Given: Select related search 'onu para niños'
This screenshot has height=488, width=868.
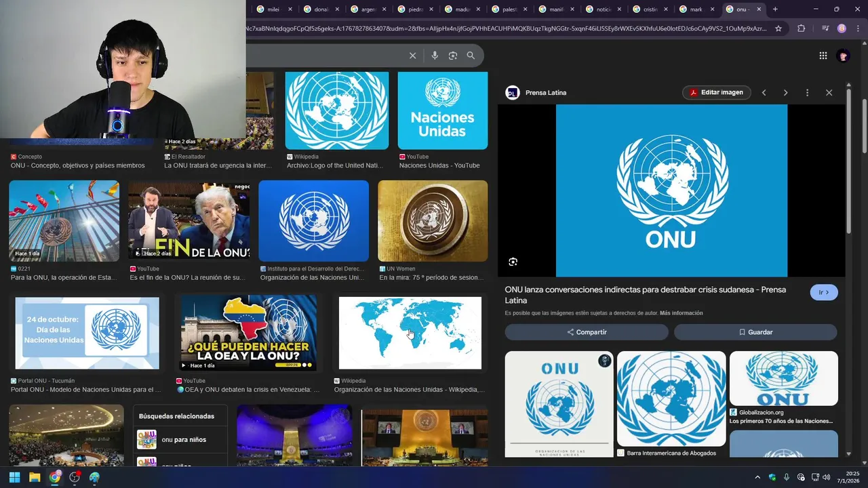Looking at the screenshot, I should coord(180,440).
